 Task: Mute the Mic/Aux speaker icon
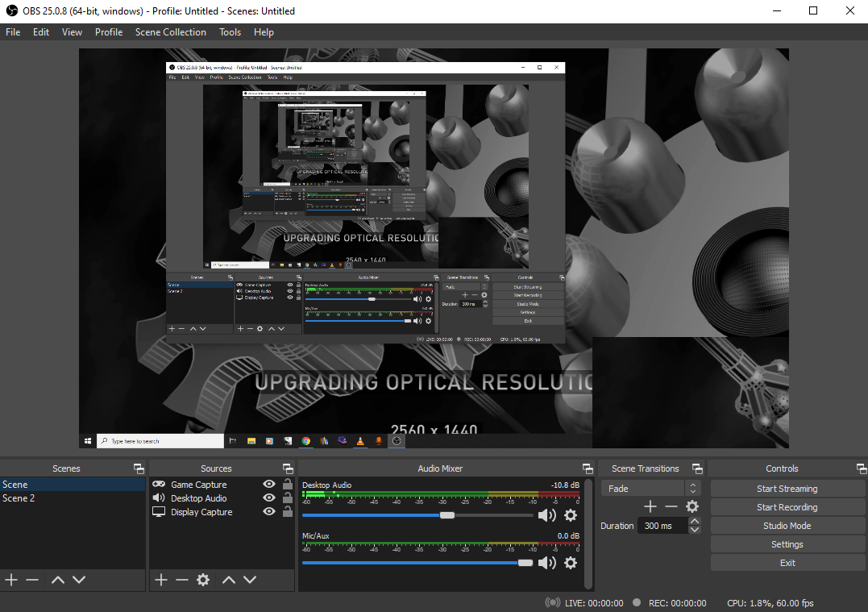pyautogui.click(x=547, y=563)
